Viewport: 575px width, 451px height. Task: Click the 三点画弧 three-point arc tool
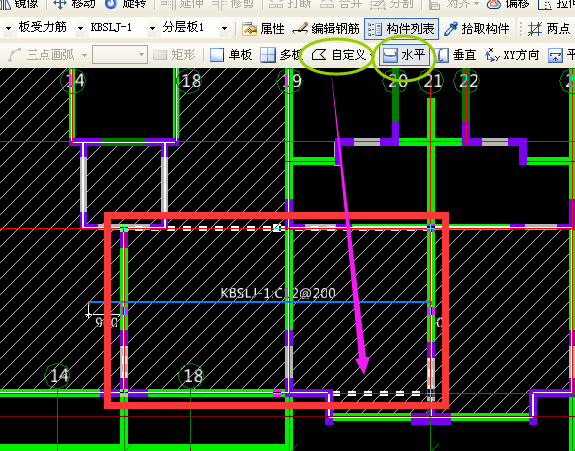41,55
